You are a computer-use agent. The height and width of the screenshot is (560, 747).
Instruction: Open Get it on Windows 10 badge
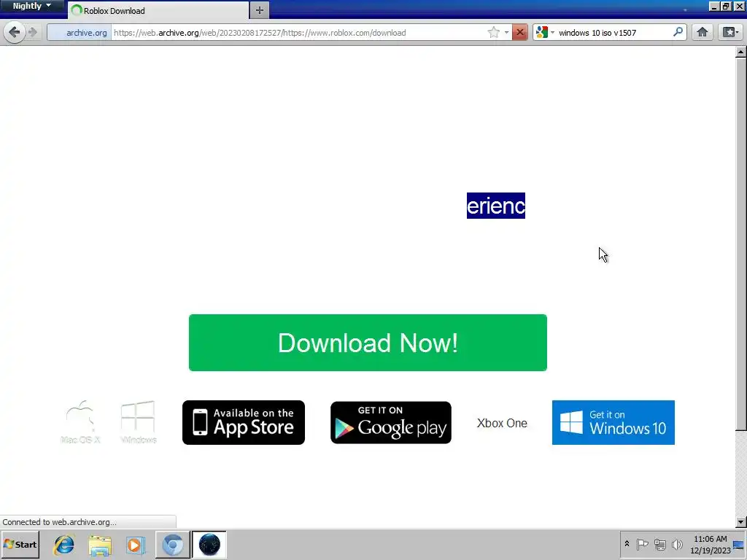pyautogui.click(x=613, y=422)
